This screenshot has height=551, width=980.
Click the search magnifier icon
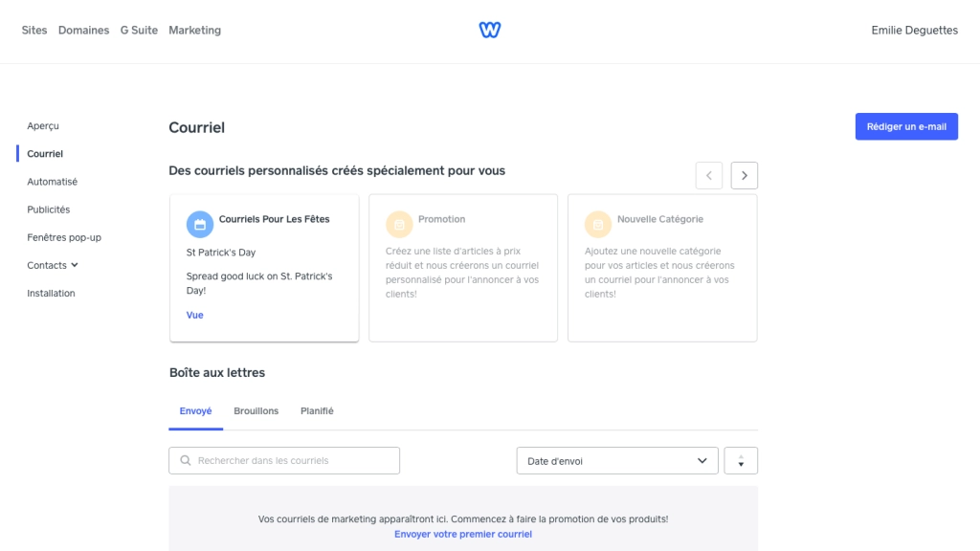[x=186, y=460]
